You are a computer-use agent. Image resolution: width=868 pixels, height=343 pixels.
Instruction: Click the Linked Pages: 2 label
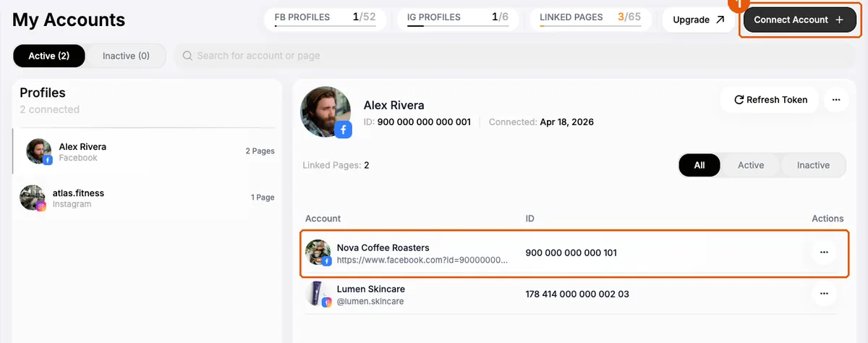(336, 165)
